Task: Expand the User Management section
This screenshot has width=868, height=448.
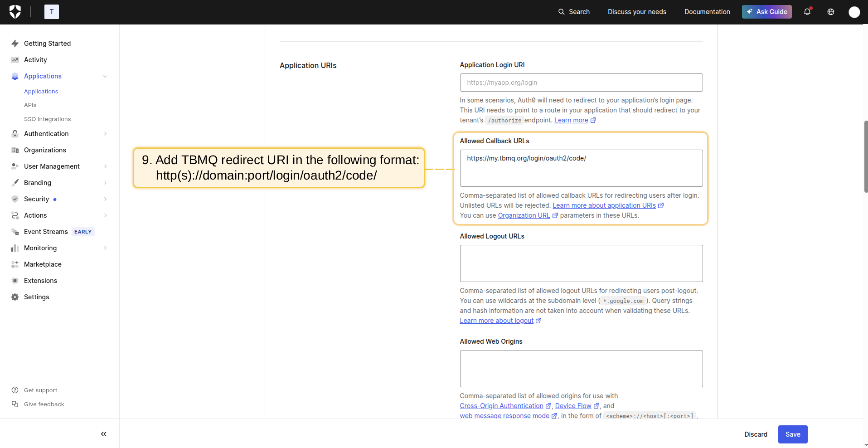Action: point(105,166)
